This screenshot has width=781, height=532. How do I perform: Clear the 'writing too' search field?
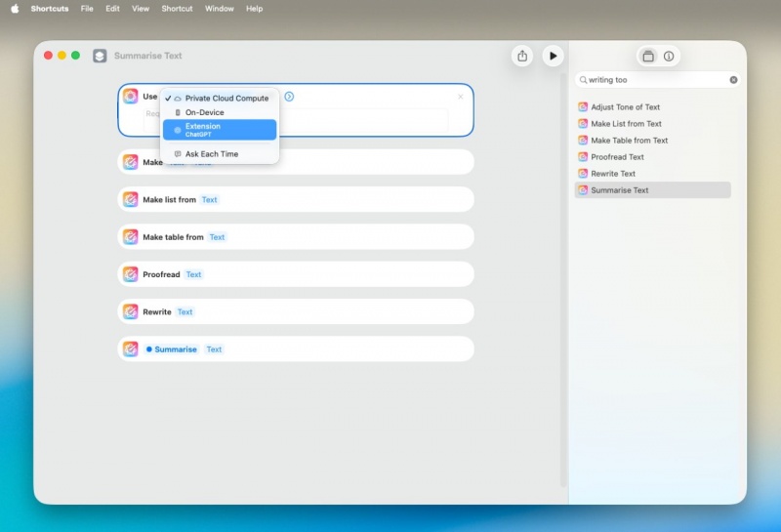pyautogui.click(x=733, y=80)
